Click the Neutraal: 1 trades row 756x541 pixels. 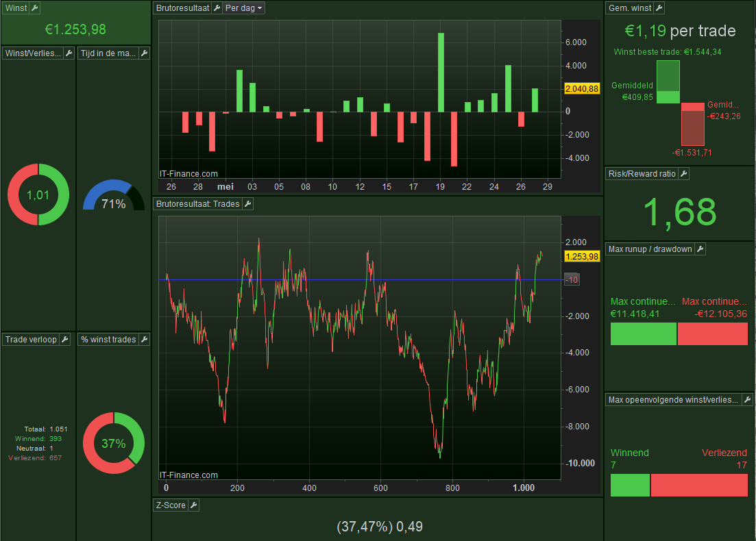(35, 448)
